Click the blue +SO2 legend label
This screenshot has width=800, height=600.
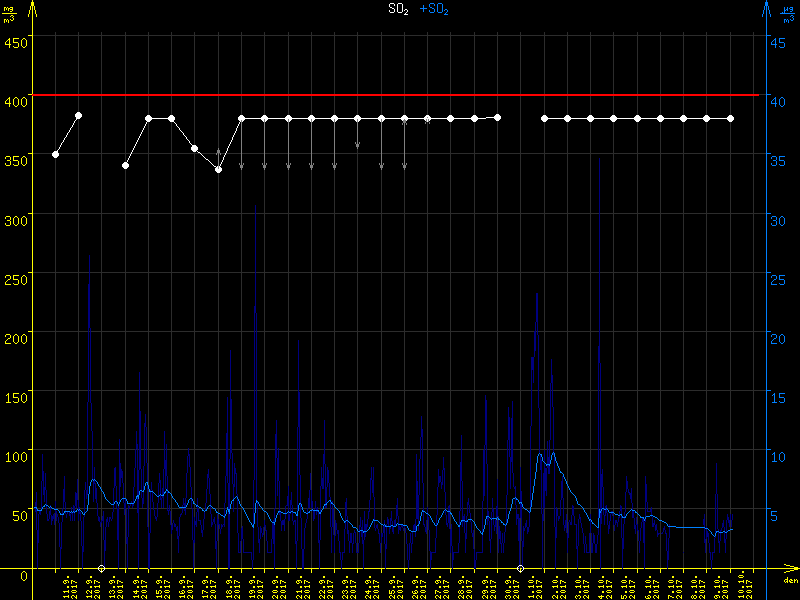(433, 9)
